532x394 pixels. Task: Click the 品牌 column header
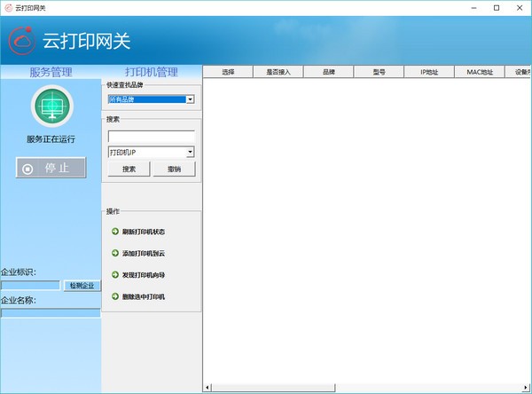click(329, 72)
